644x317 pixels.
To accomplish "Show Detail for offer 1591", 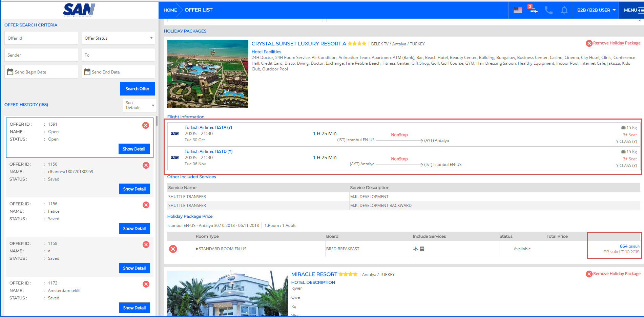I will coord(134,149).
